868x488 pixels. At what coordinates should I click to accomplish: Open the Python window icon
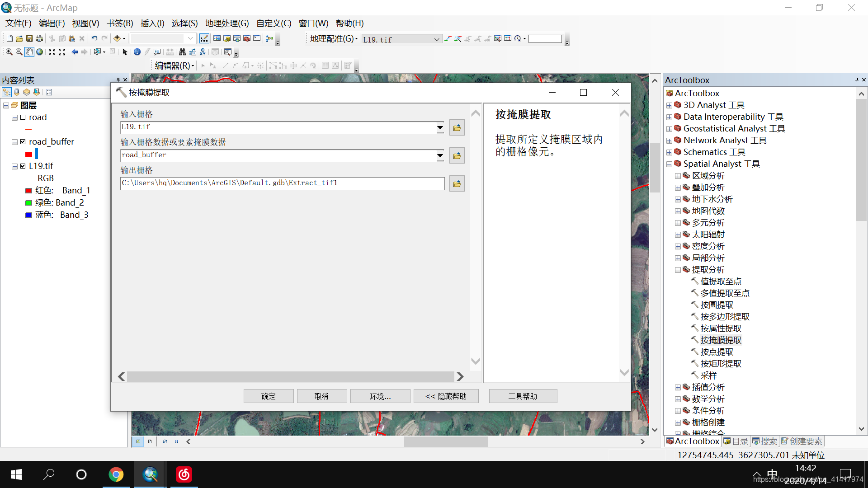click(257, 38)
